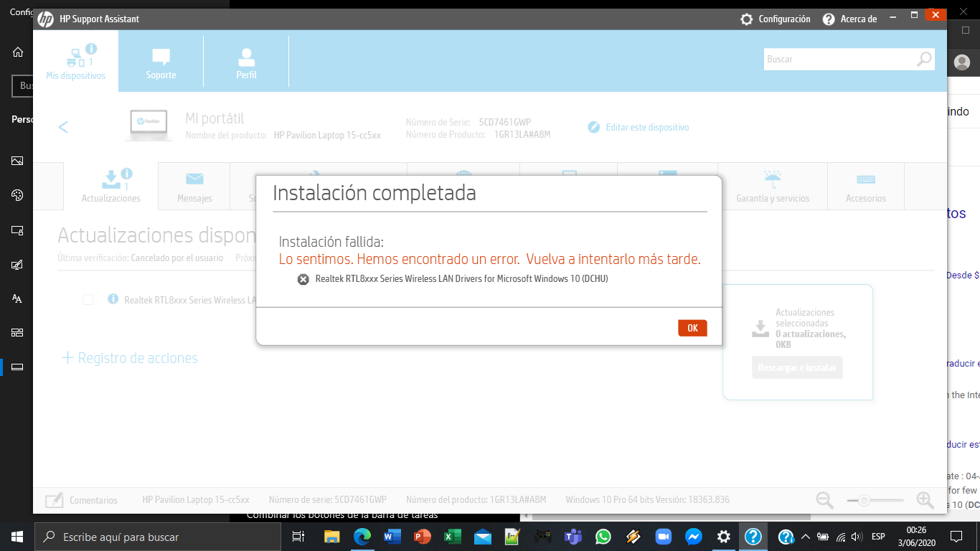Click HP Support Assistant taskbar icon
The height and width of the screenshot is (551, 980).
[753, 536]
